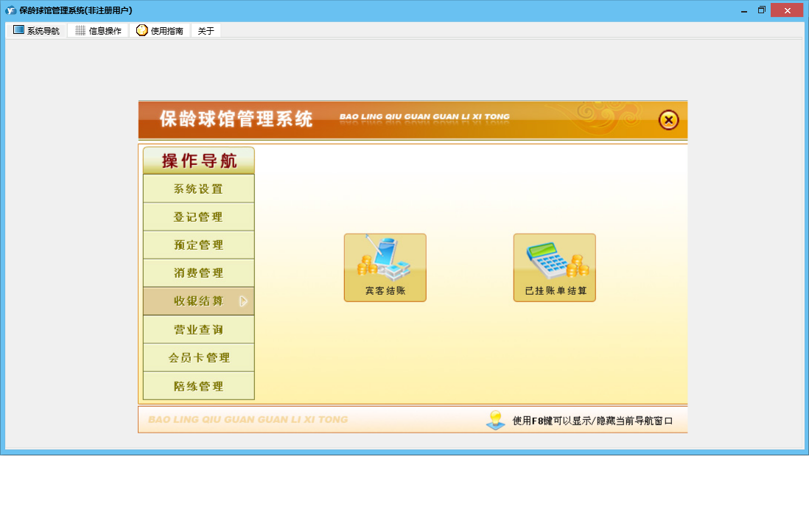The height and width of the screenshot is (532, 809).
Task: Close the navigation panel with the round X
Action: [x=668, y=120]
